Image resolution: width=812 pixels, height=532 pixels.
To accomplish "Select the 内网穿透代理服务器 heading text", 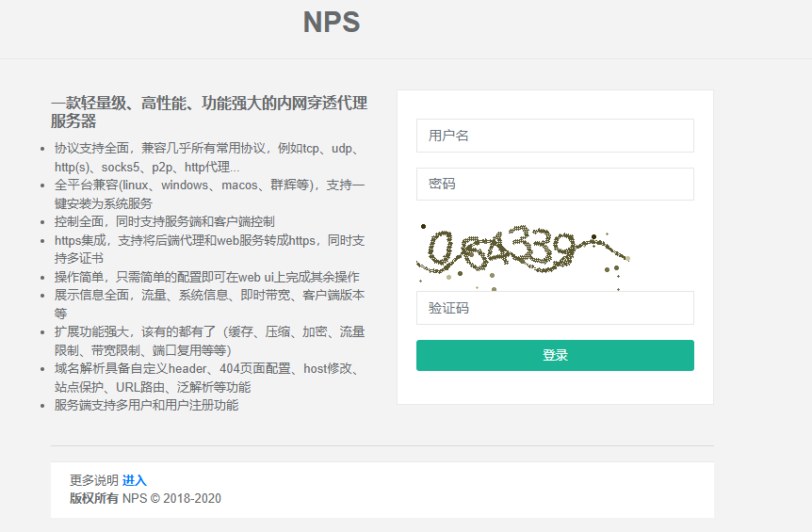I will [x=208, y=112].
